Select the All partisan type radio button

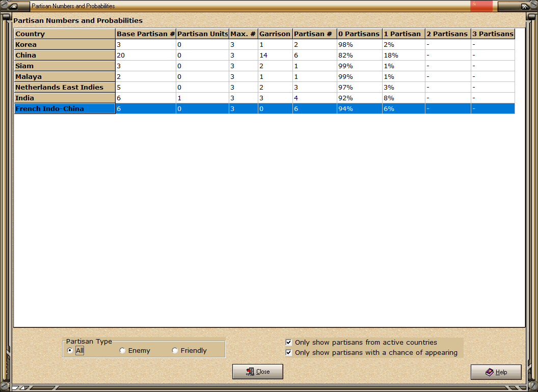(x=70, y=350)
